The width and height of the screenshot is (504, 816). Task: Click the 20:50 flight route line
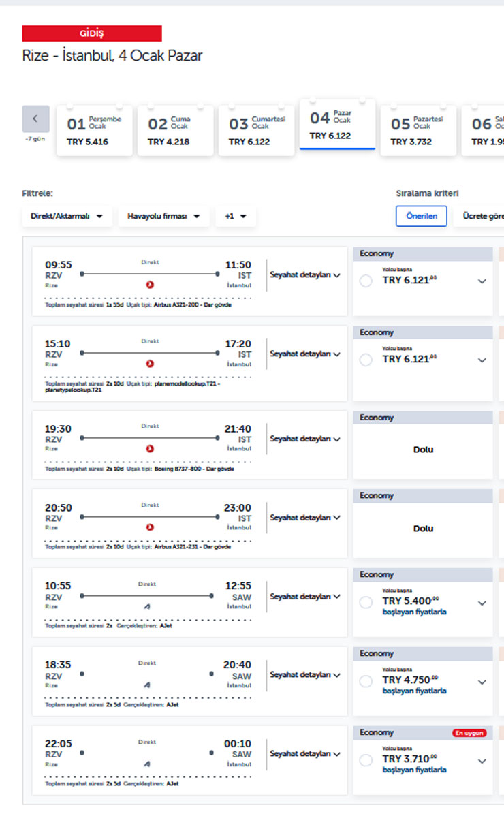[x=150, y=517]
